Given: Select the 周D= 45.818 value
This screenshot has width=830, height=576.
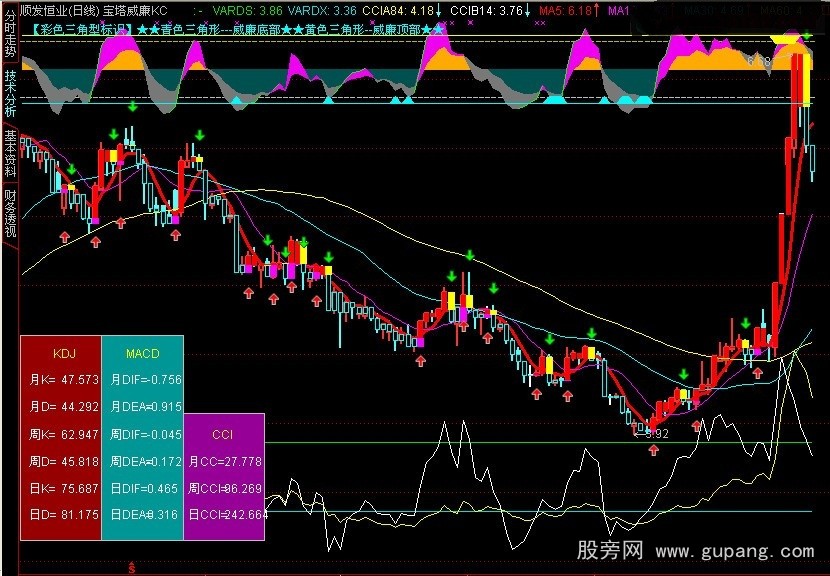Looking at the screenshot, I should click(x=64, y=461).
